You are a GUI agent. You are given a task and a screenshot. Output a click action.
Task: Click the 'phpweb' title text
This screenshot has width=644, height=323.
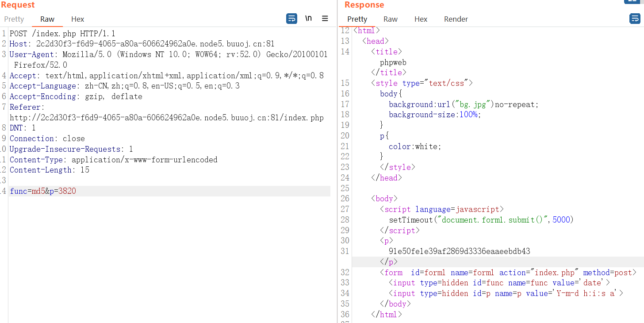click(x=393, y=62)
